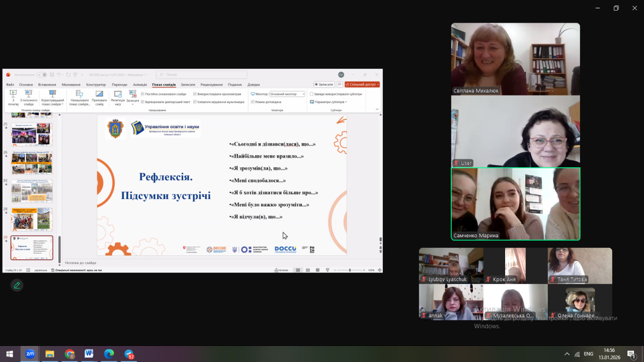Start slideshow from beginning (З початку)
The width and height of the screenshot is (644, 362).
pyautogui.click(x=13, y=98)
